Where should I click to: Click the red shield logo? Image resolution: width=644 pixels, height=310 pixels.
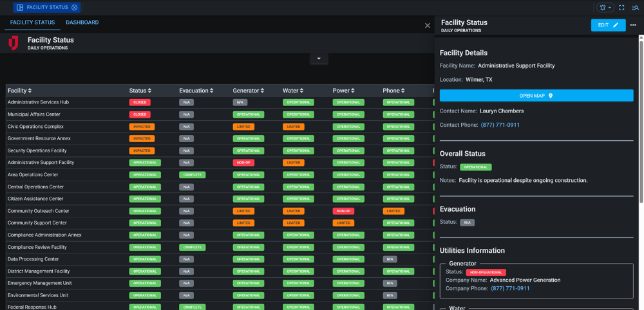(14, 43)
